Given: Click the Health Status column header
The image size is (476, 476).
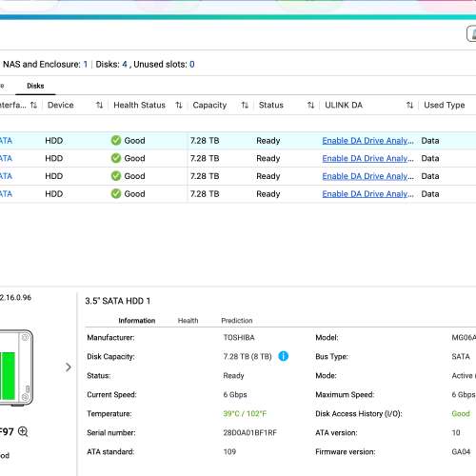Looking at the screenshot, I should (x=139, y=105).
